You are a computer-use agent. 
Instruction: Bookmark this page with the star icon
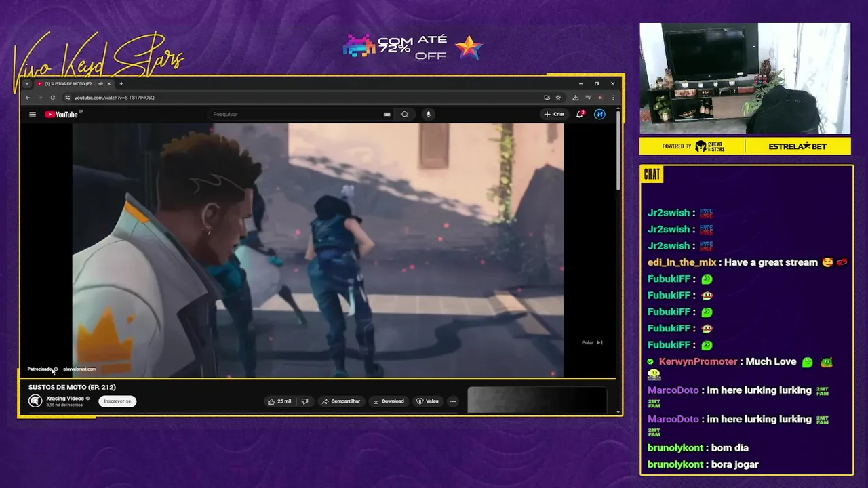pyautogui.click(x=558, y=98)
